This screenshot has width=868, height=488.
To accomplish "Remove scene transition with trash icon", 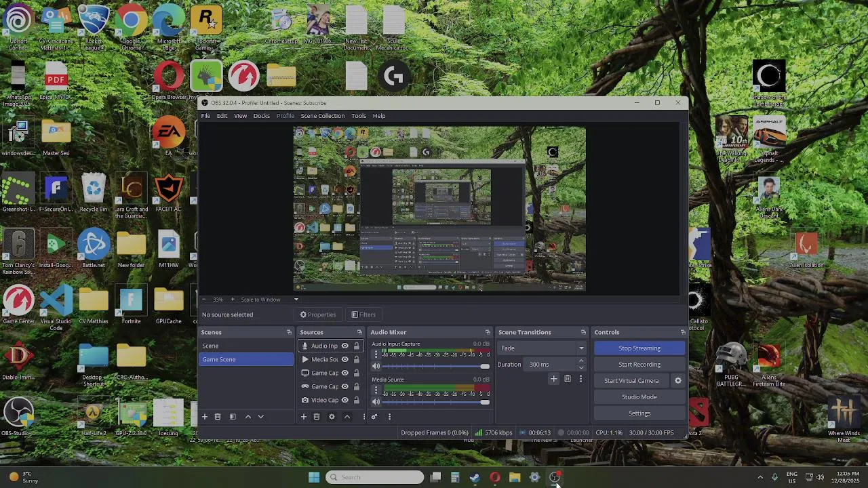I will click(568, 379).
